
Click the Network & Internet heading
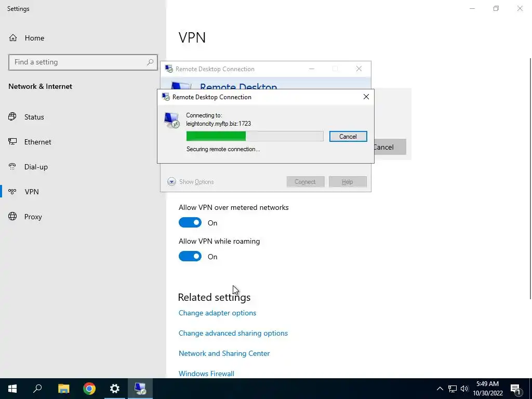[x=41, y=86]
